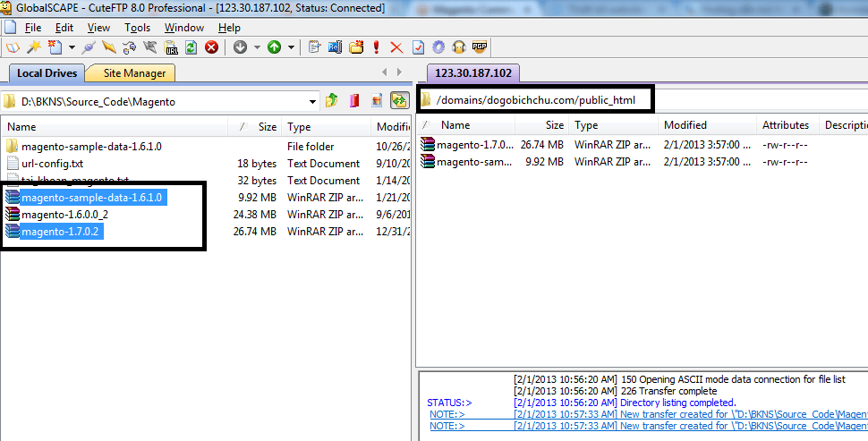Select the 123.30.187.102 remote tab
Image resolution: width=868 pixels, height=441 pixels.
point(472,73)
